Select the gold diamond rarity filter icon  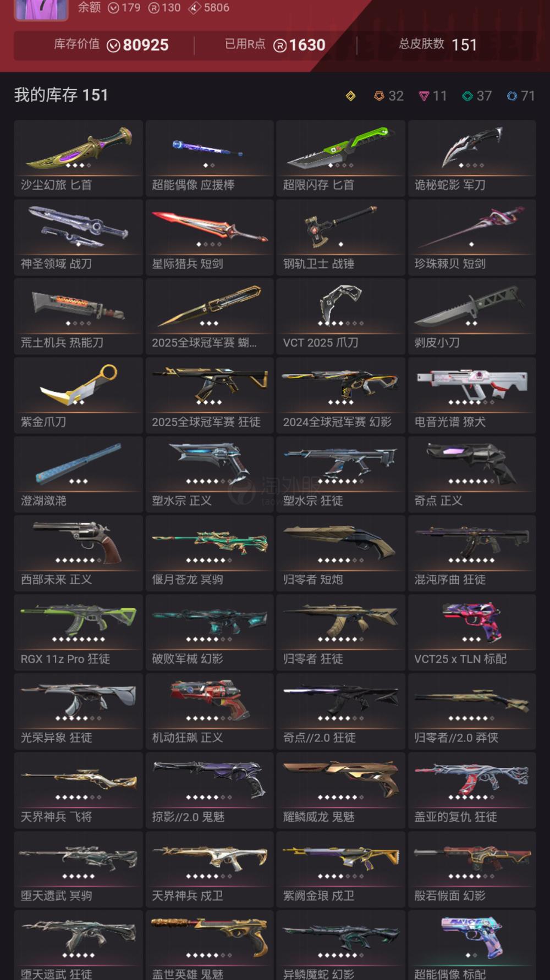click(350, 96)
